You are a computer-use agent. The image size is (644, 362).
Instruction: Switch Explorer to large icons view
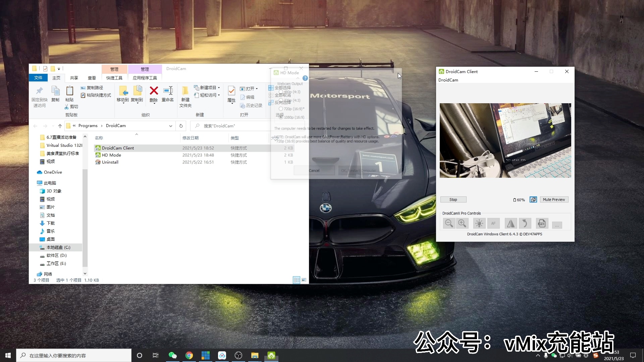pyautogui.click(x=304, y=280)
